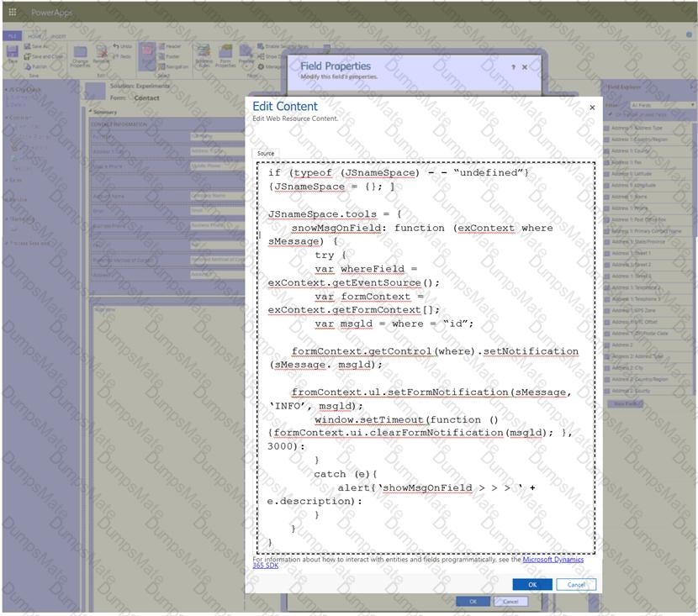The image size is (698, 616).
Task: Select the Header option in ribbon
Action: coord(169,46)
